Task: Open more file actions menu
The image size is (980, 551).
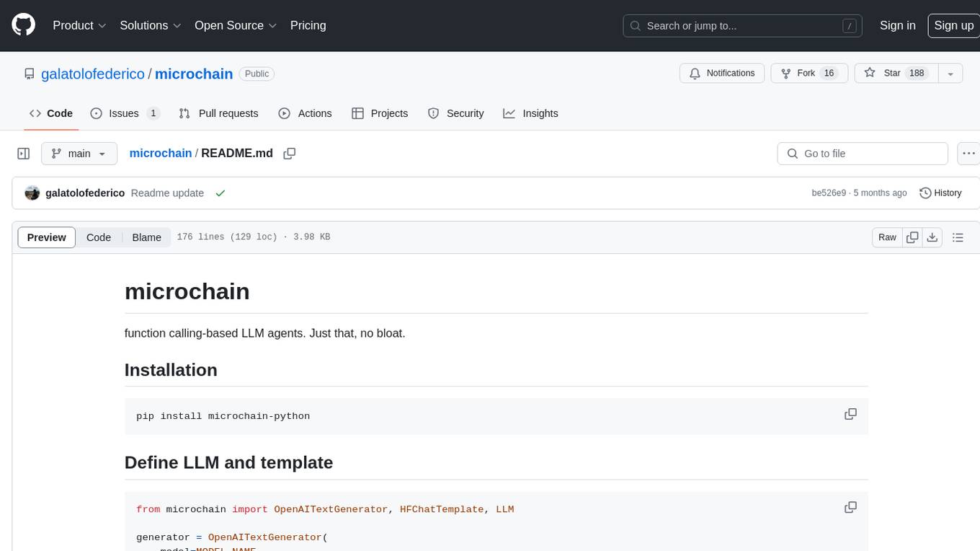Action: click(968, 154)
